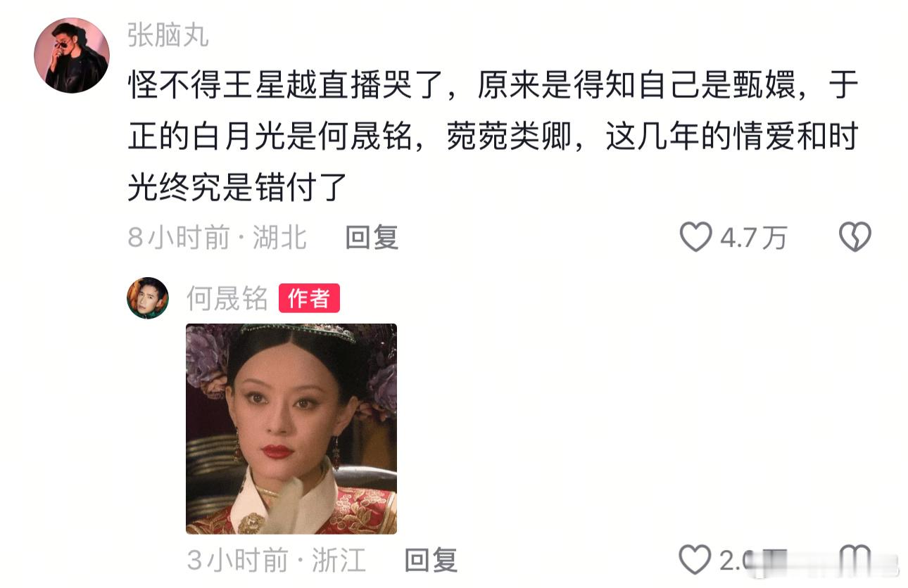Image resolution: width=908 pixels, height=588 pixels.
Task: Reply to 何晟铭's image comment
Action: 431,561
